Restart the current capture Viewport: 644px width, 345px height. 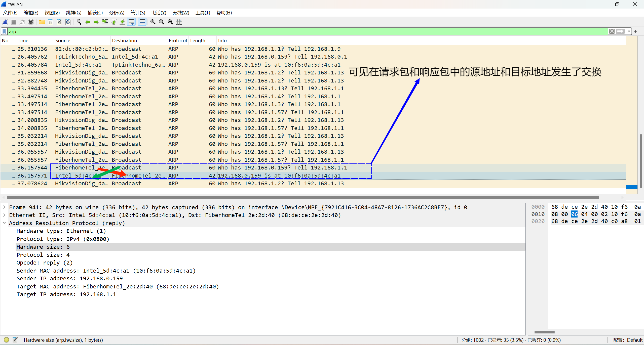click(22, 22)
